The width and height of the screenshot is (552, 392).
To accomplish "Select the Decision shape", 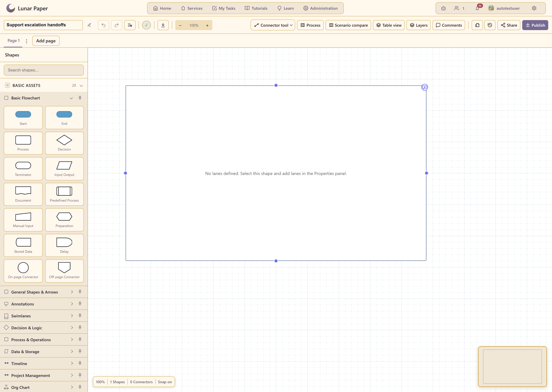I will (64, 143).
